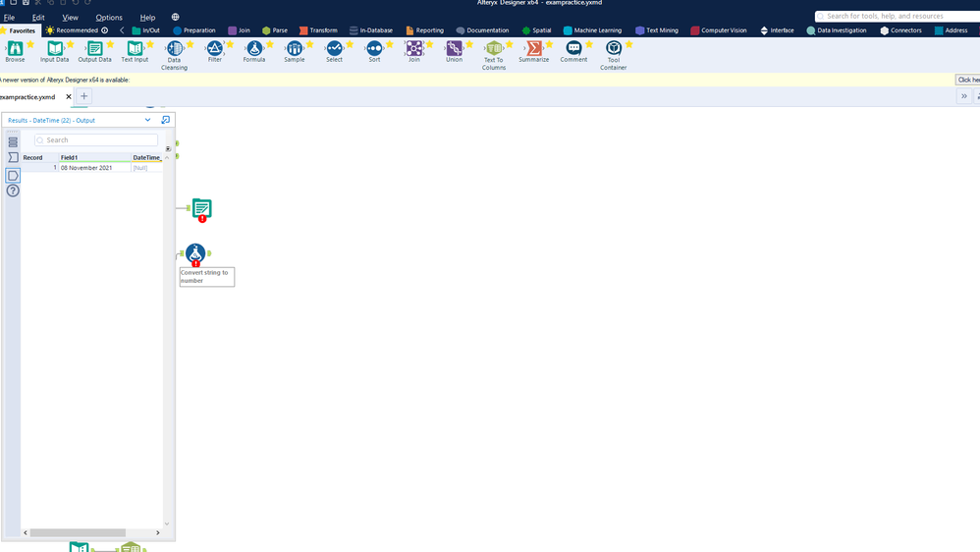Toggle favorite star on Formula tool
Image resolution: width=980 pixels, height=552 pixels.
270,44
